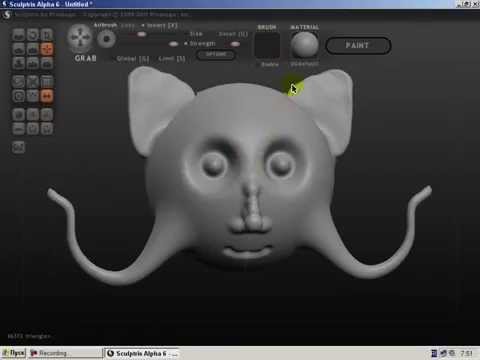Toggle the Strength pressure option

click(200, 44)
